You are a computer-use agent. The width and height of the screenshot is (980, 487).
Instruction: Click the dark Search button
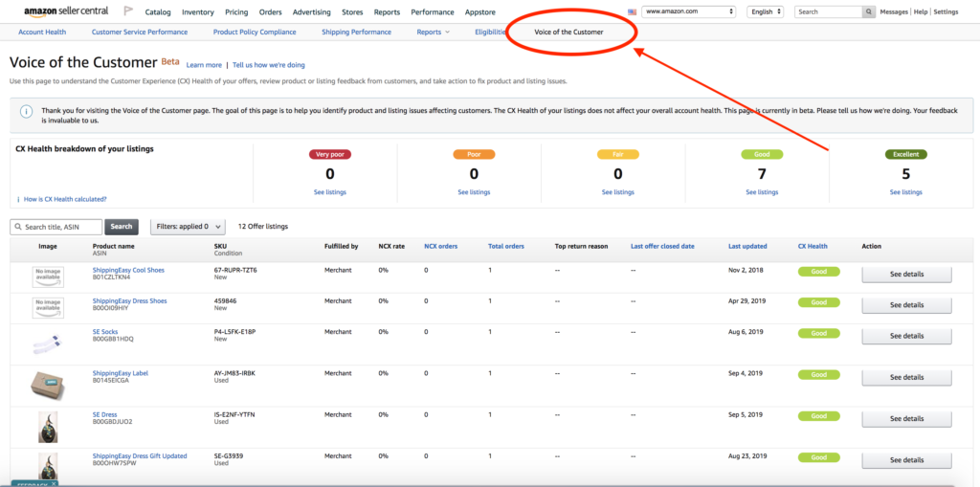click(122, 227)
